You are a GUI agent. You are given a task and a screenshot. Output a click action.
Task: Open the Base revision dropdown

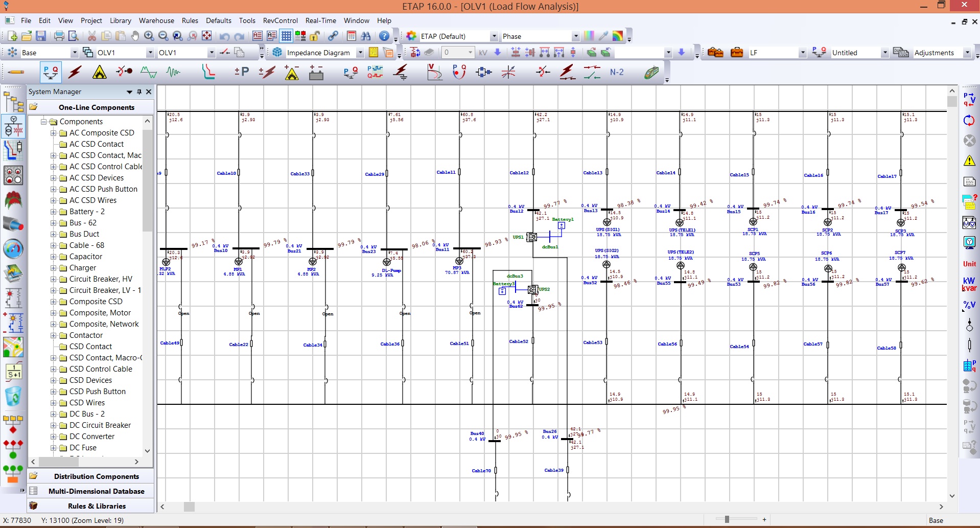click(74, 53)
